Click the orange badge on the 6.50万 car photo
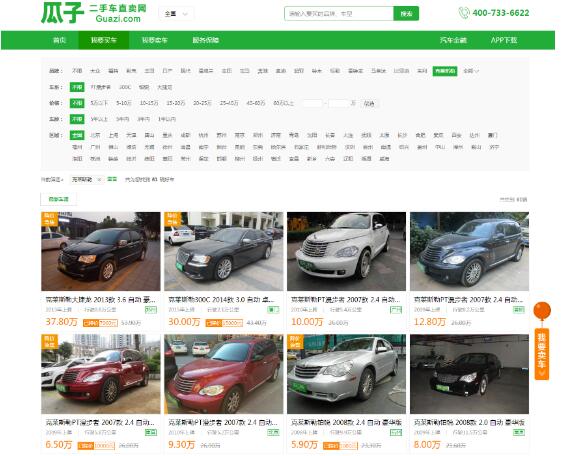The image size is (561, 456). pos(49,342)
